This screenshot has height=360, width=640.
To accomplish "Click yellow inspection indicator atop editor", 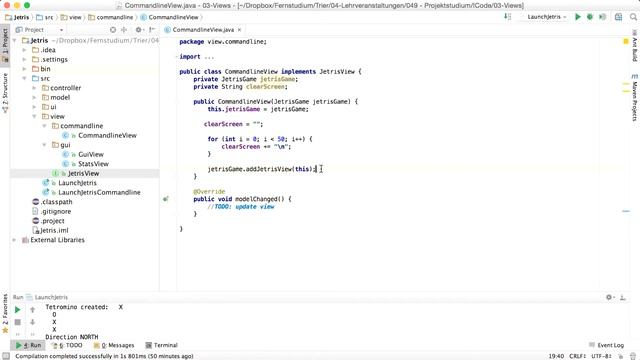I will [x=626, y=41].
